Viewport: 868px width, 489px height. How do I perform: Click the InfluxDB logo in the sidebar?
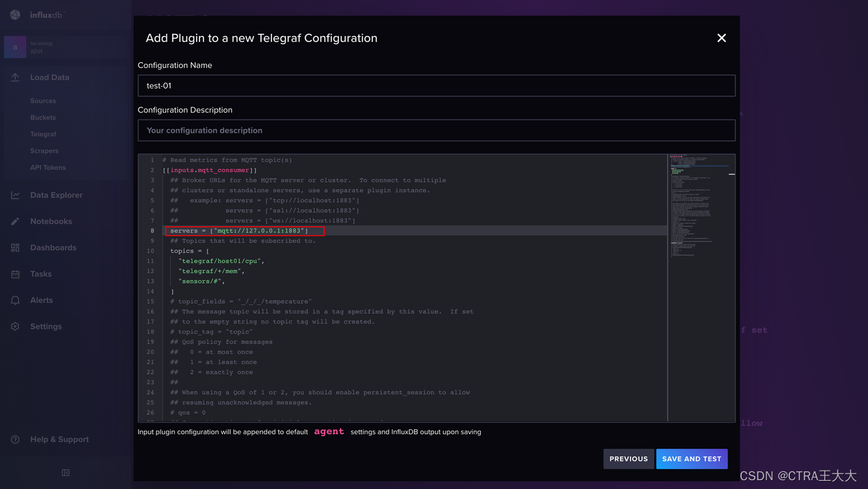pyautogui.click(x=15, y=14)
